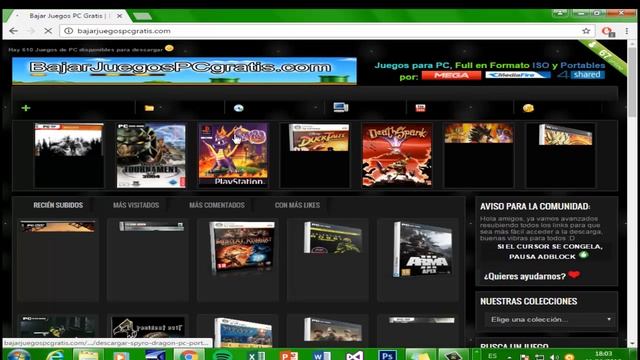Open PowerPoint from the taskbar

coord(289,356)
